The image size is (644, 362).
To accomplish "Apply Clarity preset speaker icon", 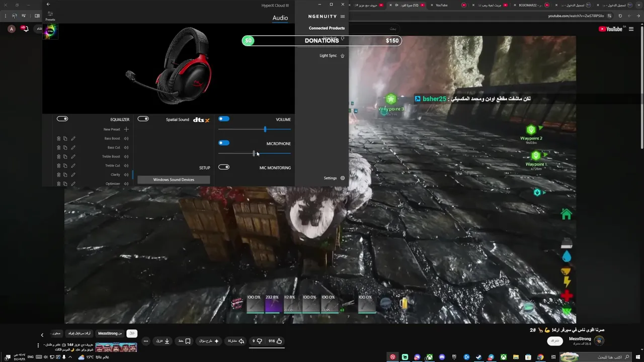I will tap(126, 175).
